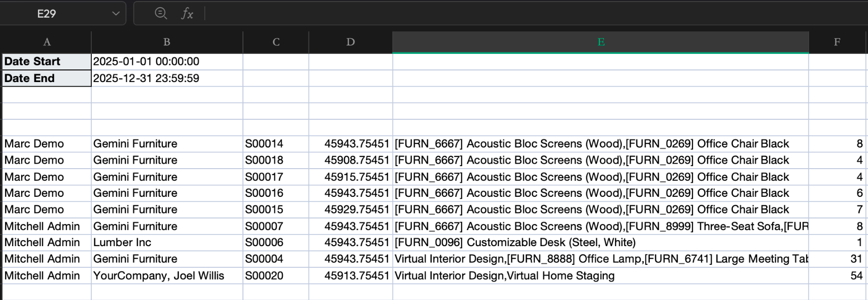Open the fx insert function dialog
This screenshot has height=300, width=868.
click(187, 14)
